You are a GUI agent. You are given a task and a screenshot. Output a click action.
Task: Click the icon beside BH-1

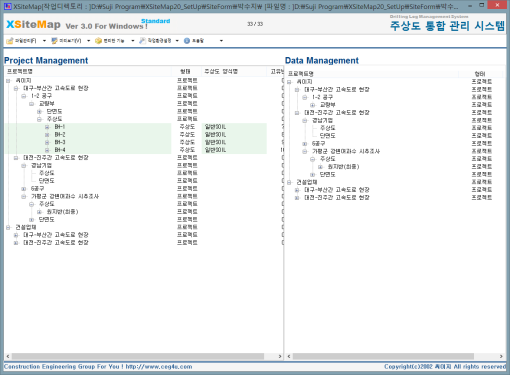tap(47, 127)
